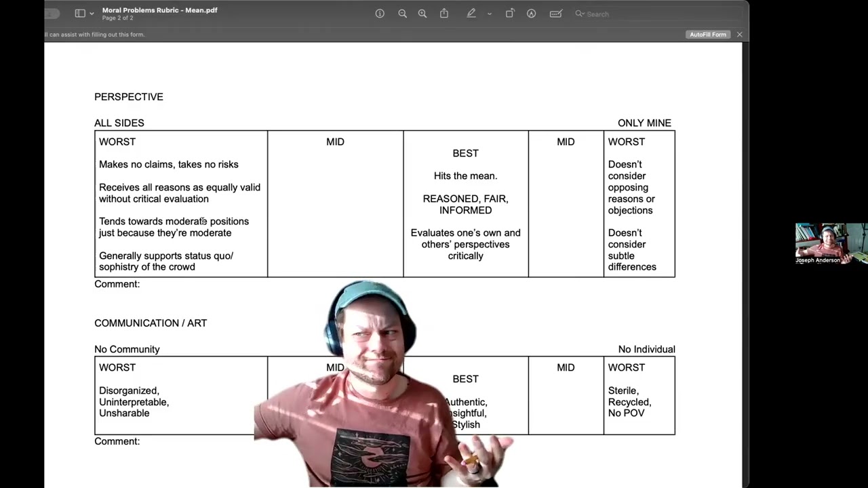Click the 'ONLY MINE' label
Screen dimensions: 868x488
[644, 123]
